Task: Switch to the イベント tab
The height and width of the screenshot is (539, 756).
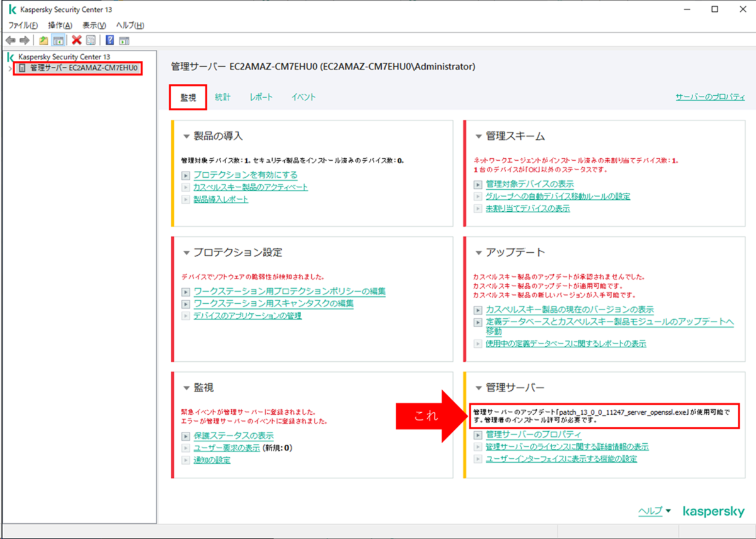Action: 303,97
